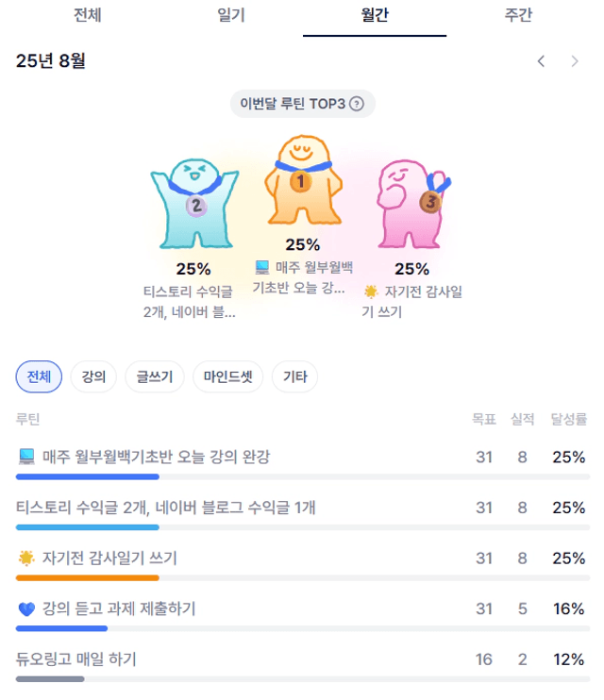Select the 전체 category filter chip

tap(39, 376)
